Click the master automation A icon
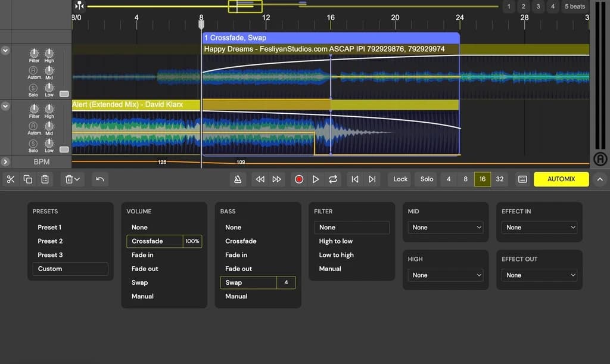 tap(600, 159)
